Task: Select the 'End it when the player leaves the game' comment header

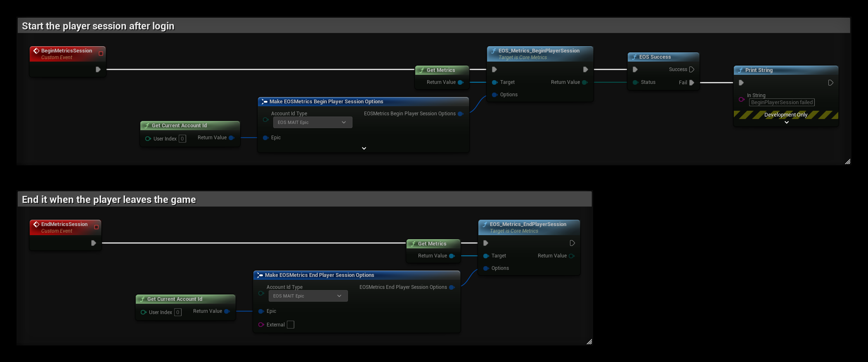Action: pos(305,199)
